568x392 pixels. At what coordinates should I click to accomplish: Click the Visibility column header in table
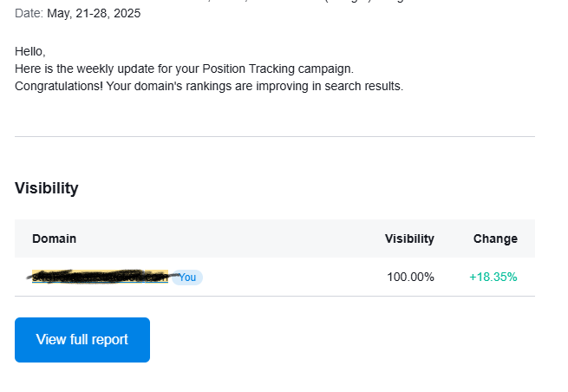click(409, 238)
